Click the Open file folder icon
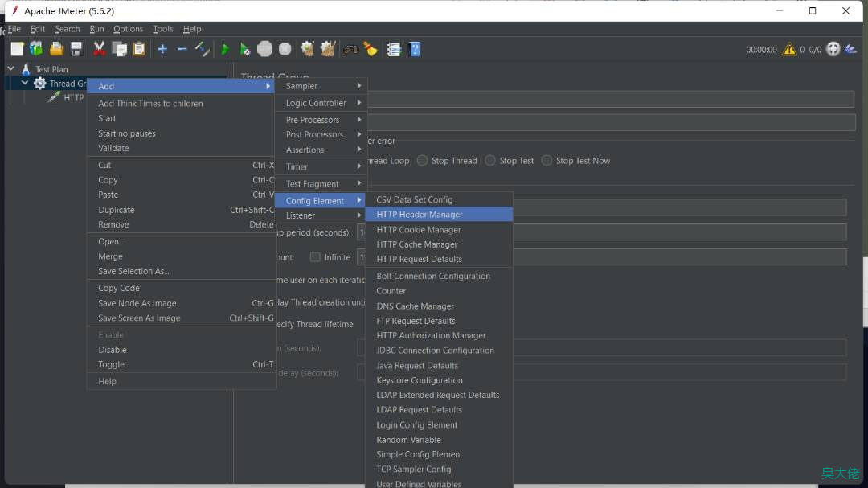868x488 pixels. (x=56, y=49)
